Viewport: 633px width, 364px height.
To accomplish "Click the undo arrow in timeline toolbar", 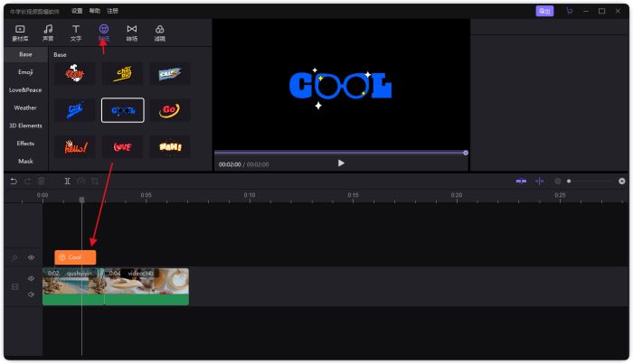I will tap(14, 181).
